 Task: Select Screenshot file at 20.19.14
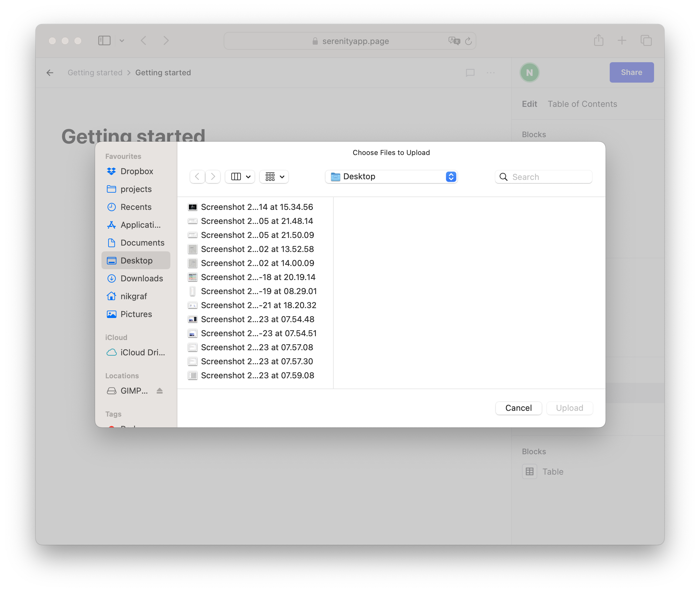(x=258, y=277)
